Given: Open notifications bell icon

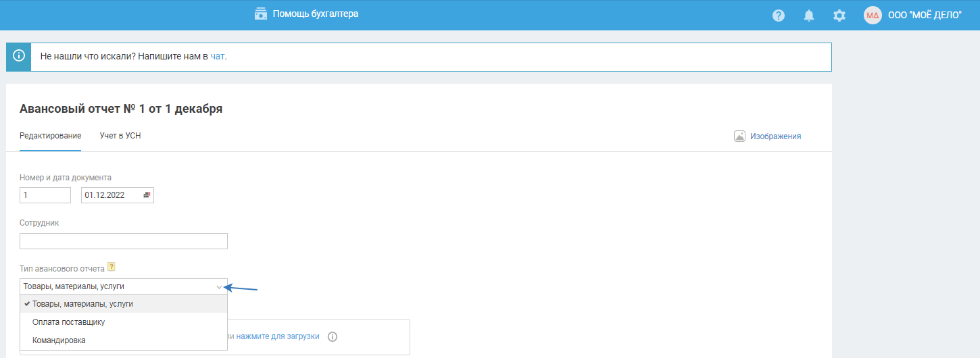Looking at the screenshot, I should [809, 16].
